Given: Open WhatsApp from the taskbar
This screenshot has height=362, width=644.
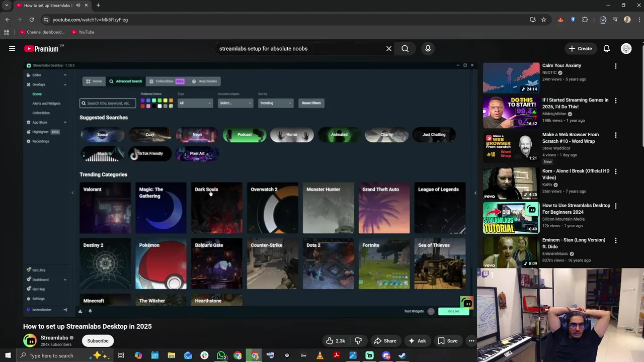Looking at the screenshot, I should (x=221, y=355).
